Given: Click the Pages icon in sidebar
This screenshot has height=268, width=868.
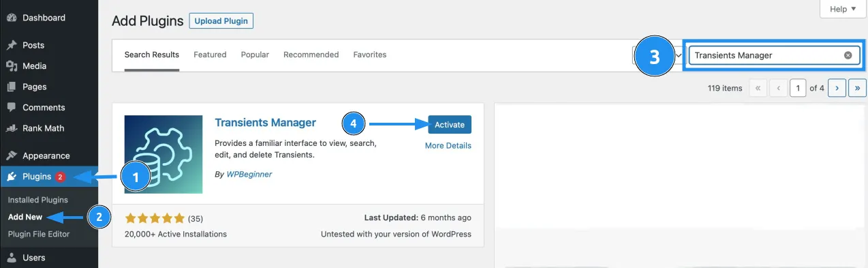Looking at the screenshot, I should (x=12, y=87).
